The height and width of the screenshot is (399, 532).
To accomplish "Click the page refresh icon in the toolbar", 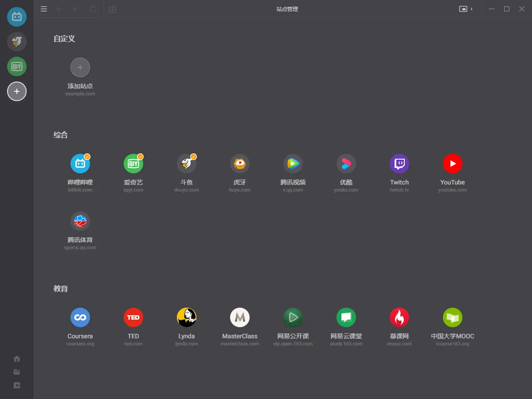I will pyautogui.click(x=92, y=9).
